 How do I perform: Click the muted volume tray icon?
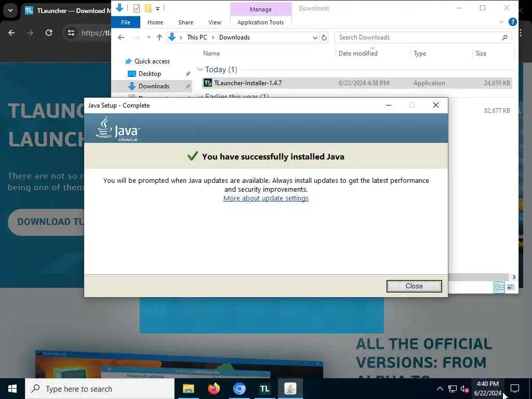point(464,389)
